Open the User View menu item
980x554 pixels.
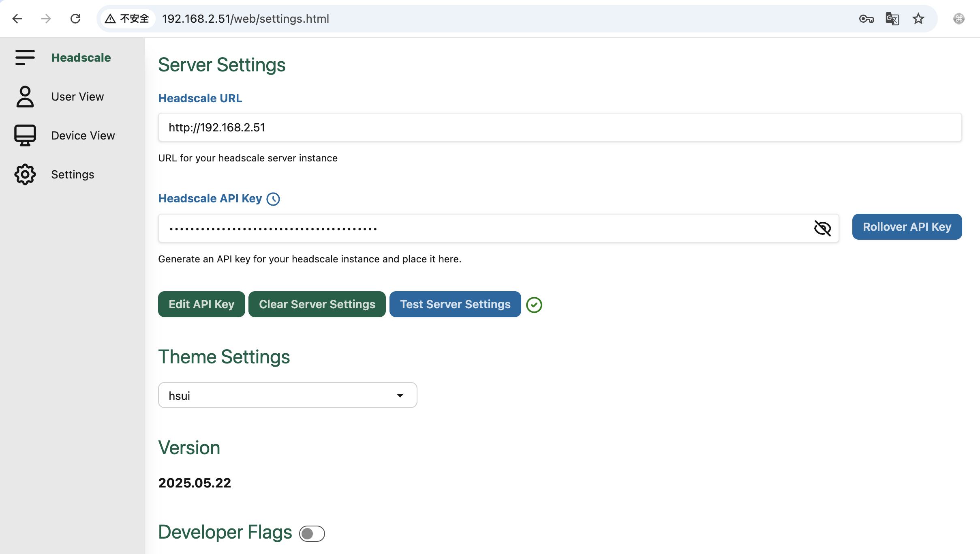pos(77,97)
